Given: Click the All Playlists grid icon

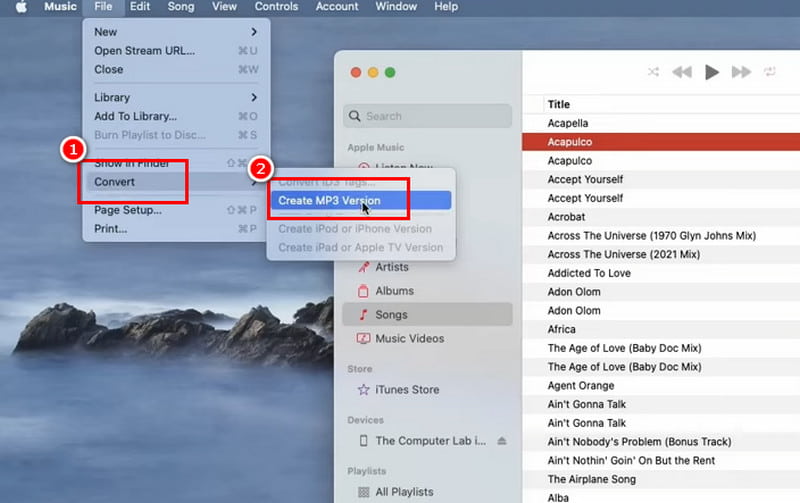Looking at the screenshot, I should tap(363, 492).
